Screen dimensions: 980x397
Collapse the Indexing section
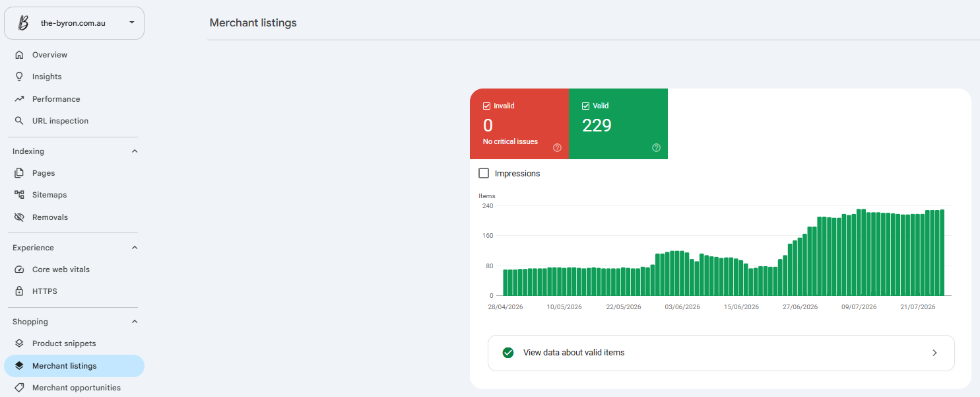tap(135, 151)
